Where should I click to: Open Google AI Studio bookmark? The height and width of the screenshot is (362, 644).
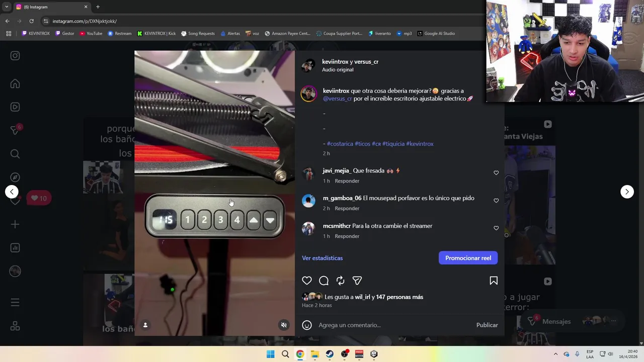[x=436, y=34]
